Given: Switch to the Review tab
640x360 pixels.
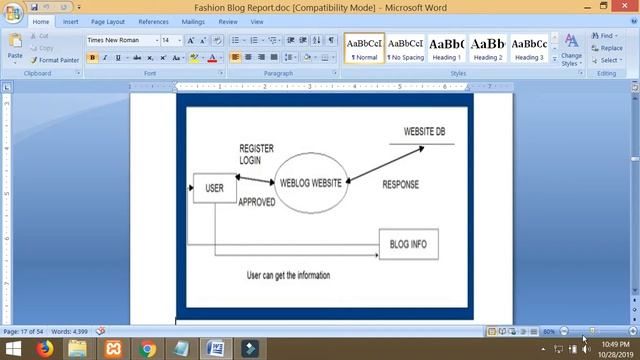Looking at the screenshot, I should point(228,22).
